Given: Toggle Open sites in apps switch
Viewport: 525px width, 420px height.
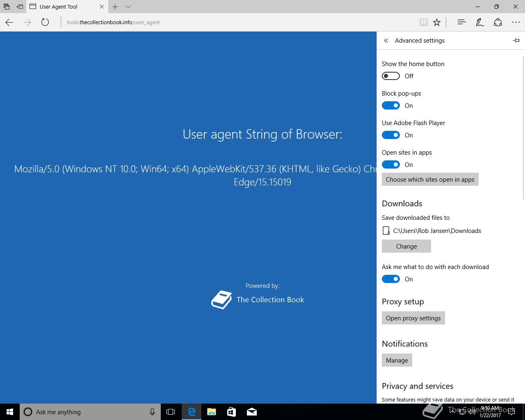Looking at the screenshot, I should click(391, 164).
